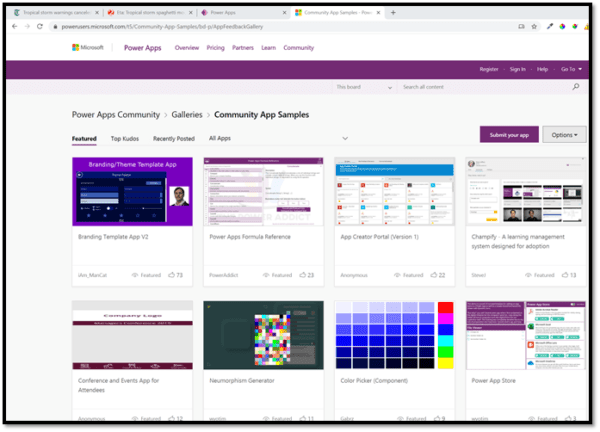Viewport: 600px width, 432px height.
Task: Click the install/cast icon in address bar
Action: tap(521, 26)
